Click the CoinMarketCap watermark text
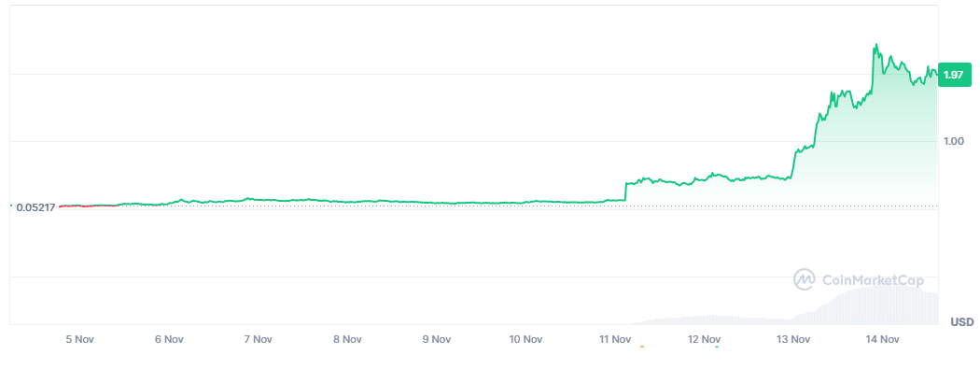Image resolution: width=980 pixels, height=369 pixels. tap(873, 279)
